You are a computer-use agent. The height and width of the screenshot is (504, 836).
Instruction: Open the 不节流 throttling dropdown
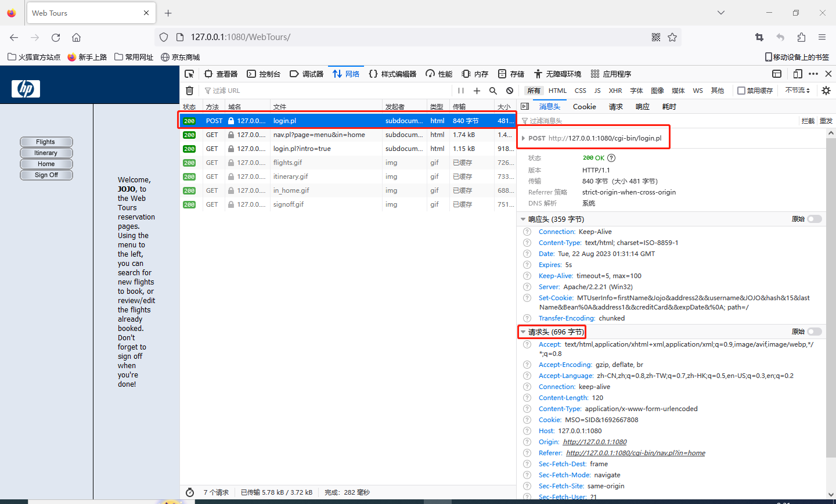click(798, 91)
